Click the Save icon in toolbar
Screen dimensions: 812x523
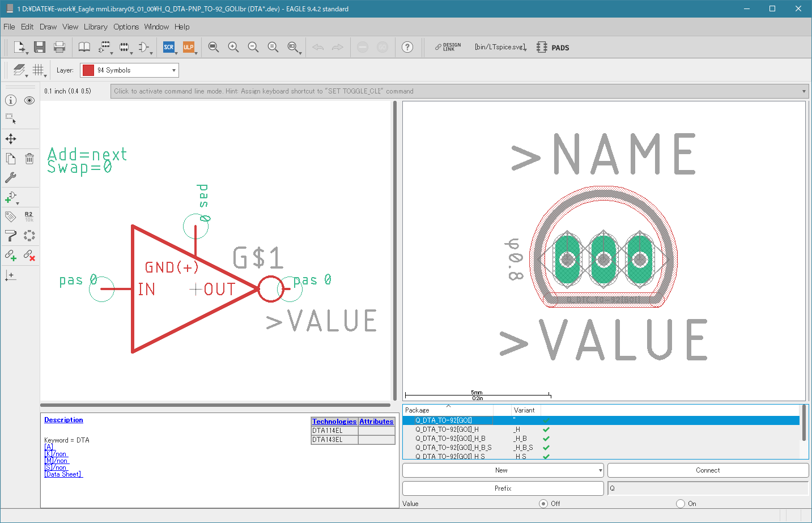[x=39, y=47]
